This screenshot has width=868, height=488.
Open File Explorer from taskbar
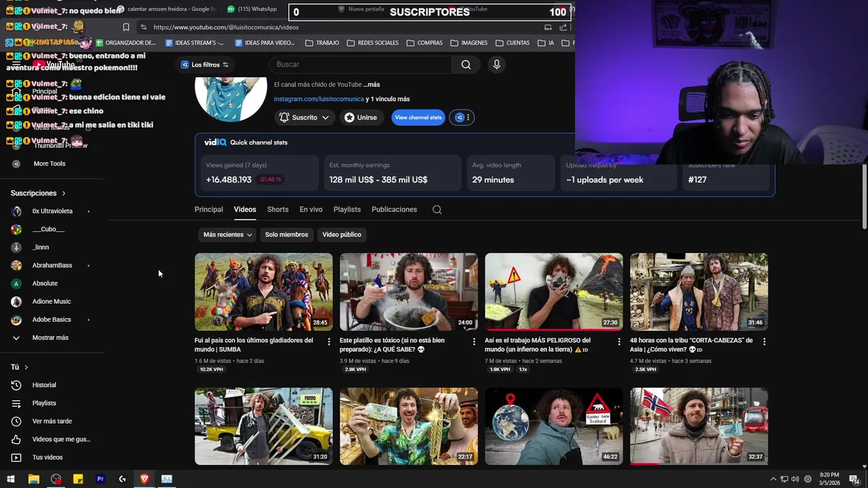tap(33, 479)
